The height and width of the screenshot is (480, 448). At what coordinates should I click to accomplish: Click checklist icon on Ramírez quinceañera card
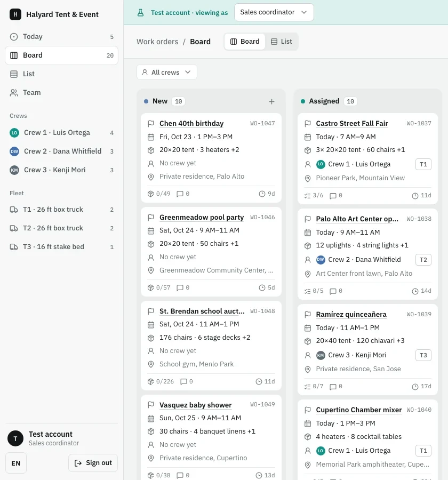pyautogui.click(x=307, y=387)
